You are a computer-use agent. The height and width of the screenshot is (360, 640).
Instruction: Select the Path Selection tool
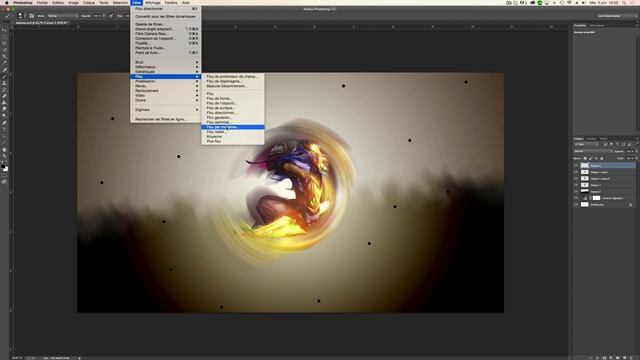(x=4, y=136)
